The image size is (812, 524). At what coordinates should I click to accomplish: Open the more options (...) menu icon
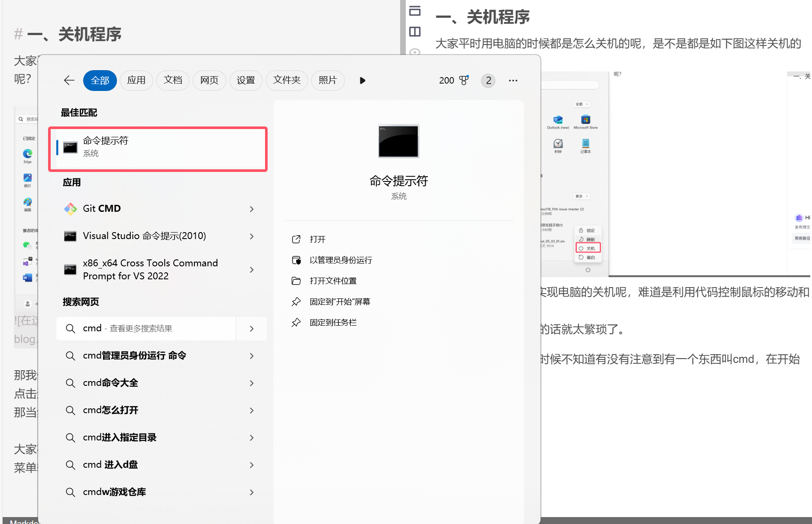pos(513,81)
